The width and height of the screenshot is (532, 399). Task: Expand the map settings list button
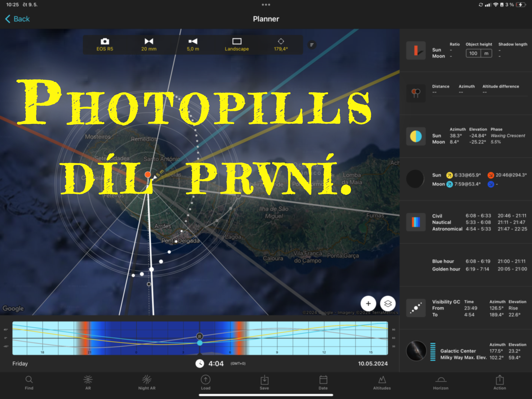click(312, 45)
